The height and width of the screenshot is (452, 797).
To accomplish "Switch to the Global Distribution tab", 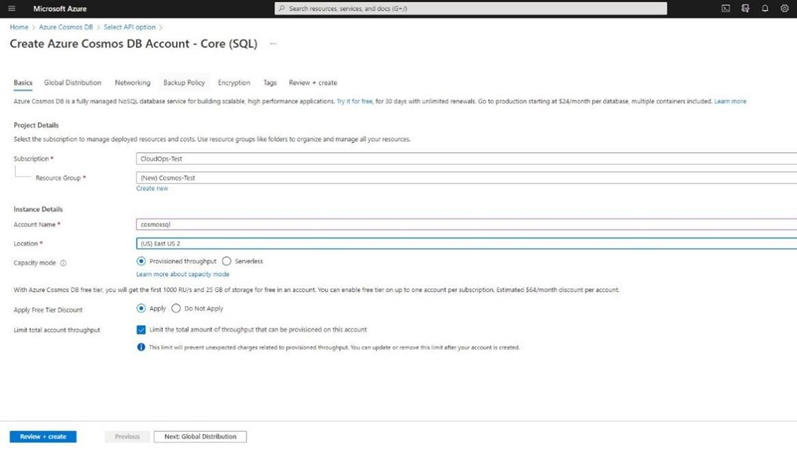I will point(72,83).
